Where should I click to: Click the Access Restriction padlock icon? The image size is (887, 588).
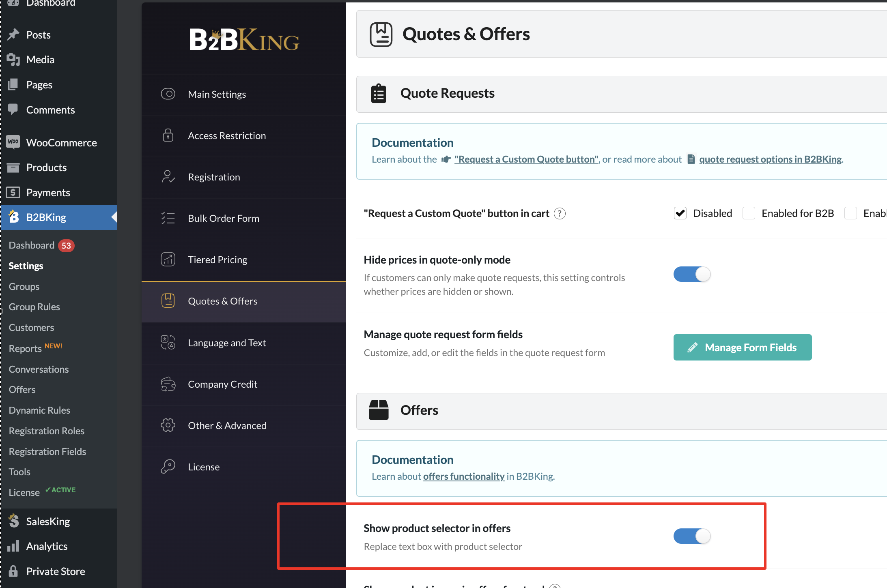168,135
